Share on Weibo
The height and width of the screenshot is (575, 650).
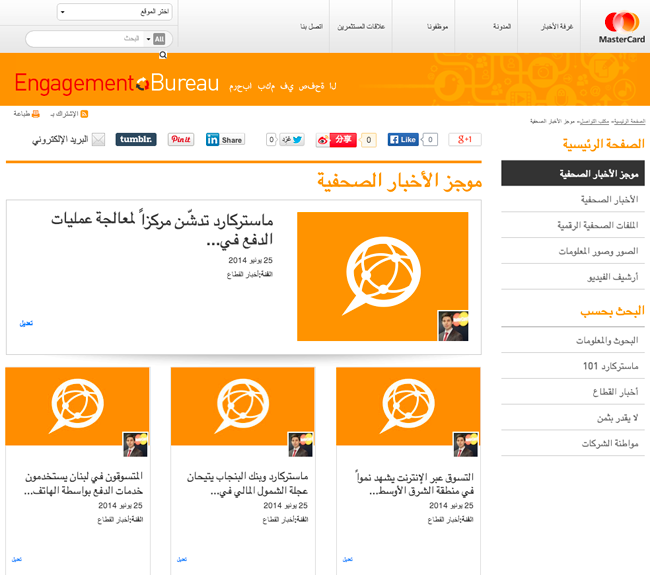click(336, 140)
